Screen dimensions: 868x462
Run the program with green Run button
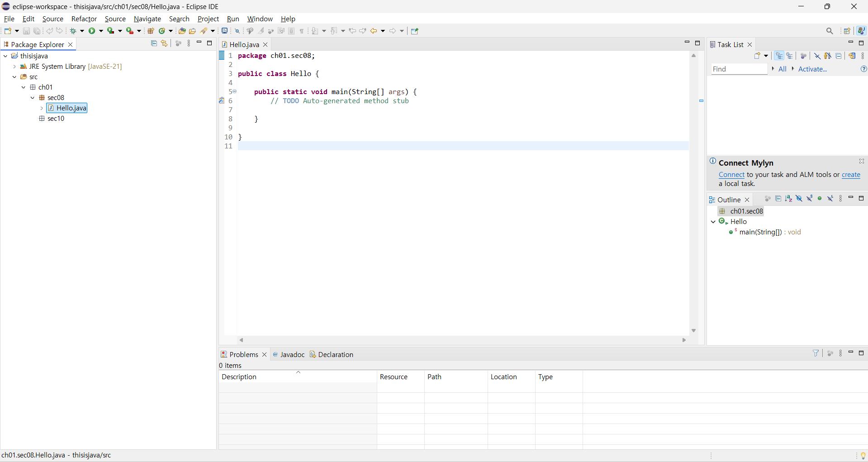pos(92,31)
